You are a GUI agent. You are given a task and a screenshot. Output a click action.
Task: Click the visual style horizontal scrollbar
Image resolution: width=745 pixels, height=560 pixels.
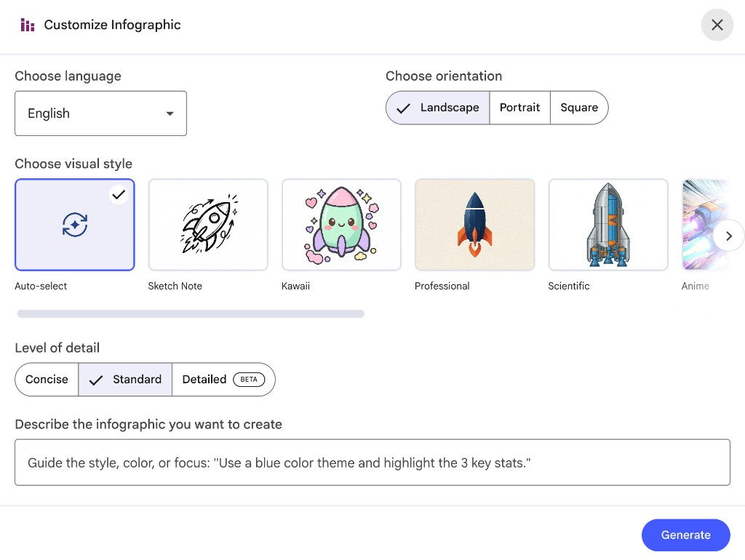pos(191,314)
